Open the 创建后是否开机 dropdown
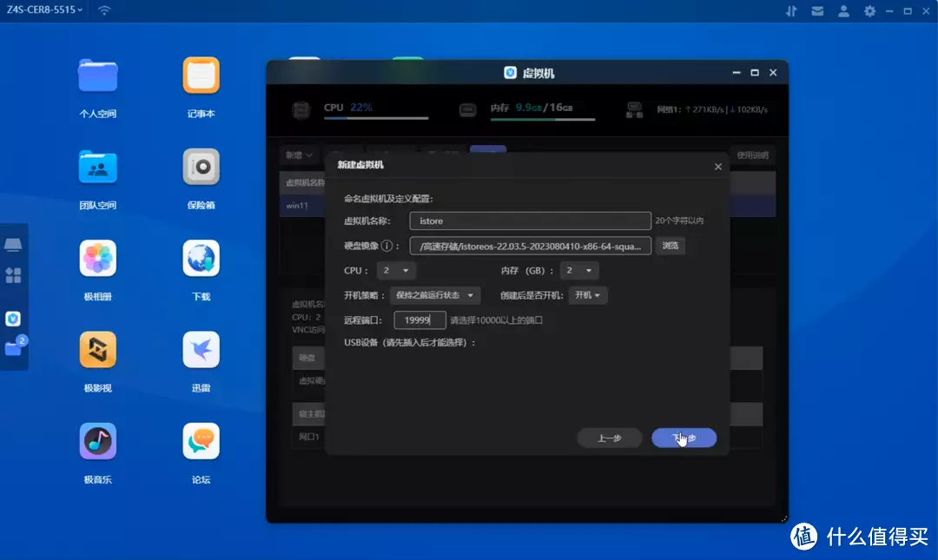 click(587, 295)
